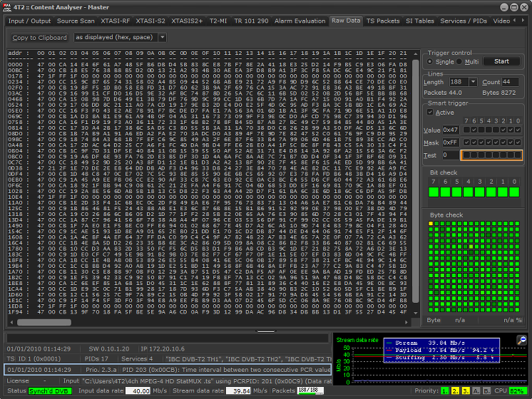Click the Bit check bit 0 green swatch
The image size is (532, 399).
coord(514,192)
